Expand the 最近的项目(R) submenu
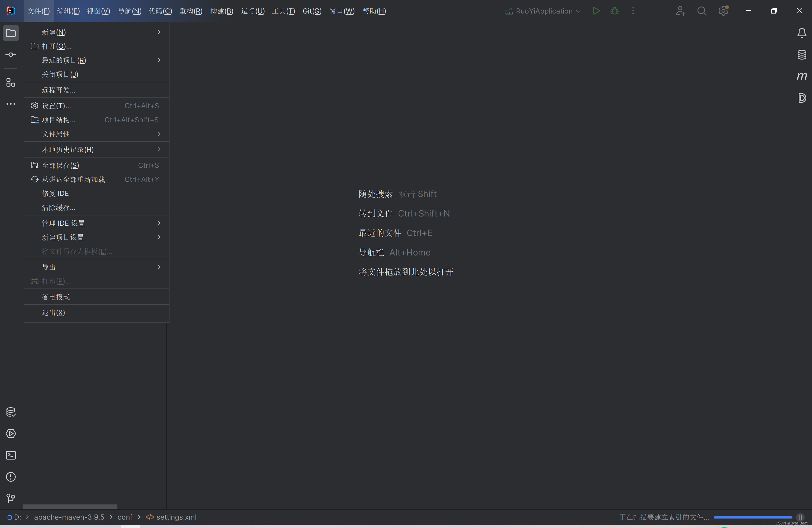This screenshot has width=812, height=528. [97, 60]
